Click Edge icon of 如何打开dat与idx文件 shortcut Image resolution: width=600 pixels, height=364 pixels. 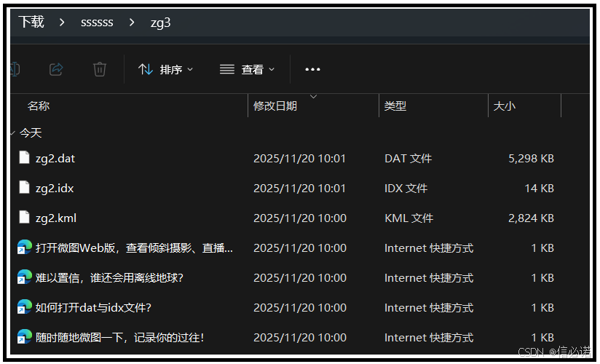pos(25,307)
